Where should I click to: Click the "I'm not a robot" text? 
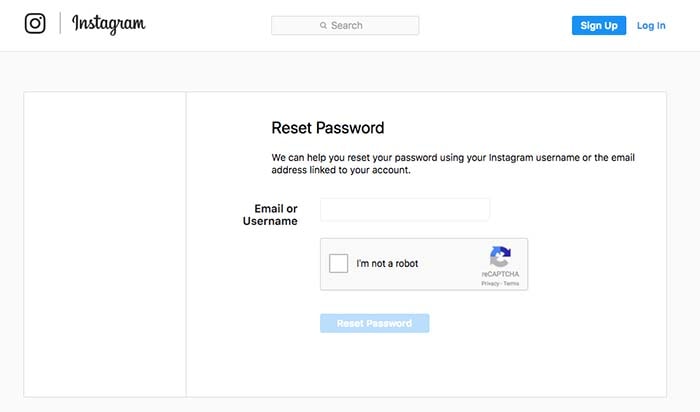tap(387, 264)
